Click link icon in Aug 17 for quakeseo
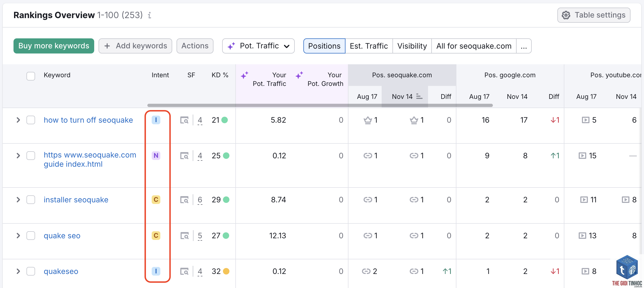644x288 pixels. 366,271
